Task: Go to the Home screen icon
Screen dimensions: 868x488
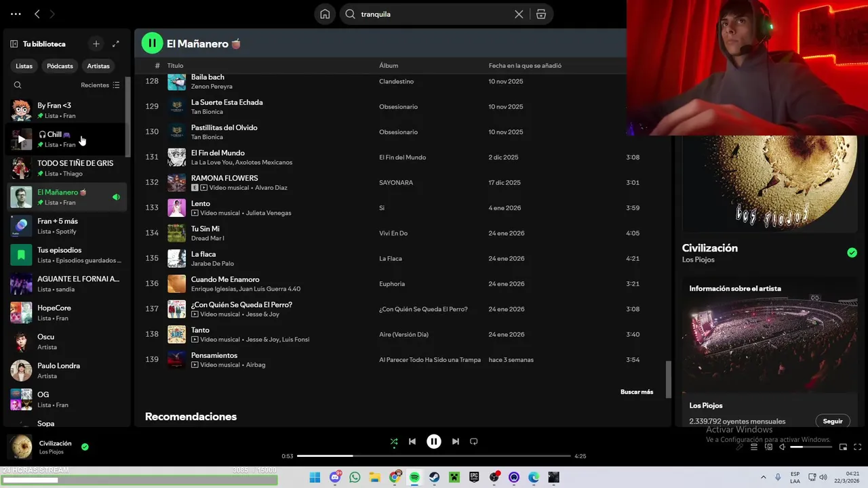Action: [x=325, y=14]
